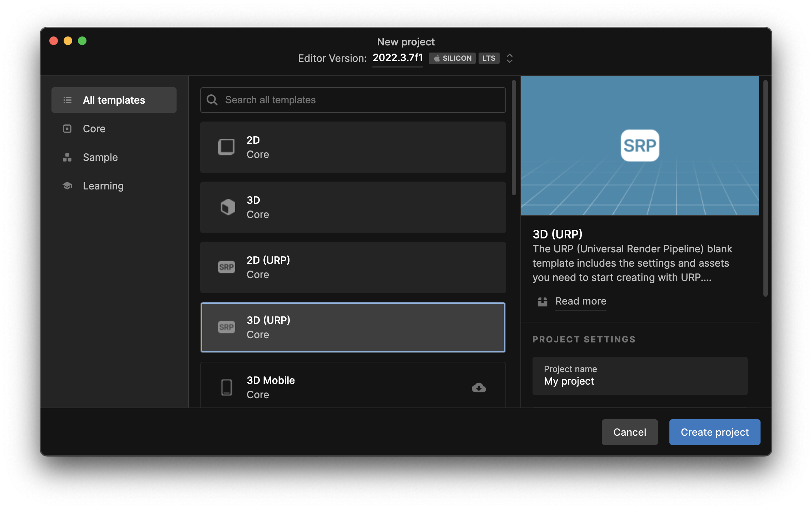Viewport: 812px width, 509px height.
Task: Click the 2D template square icon
Action: point(226,147)
